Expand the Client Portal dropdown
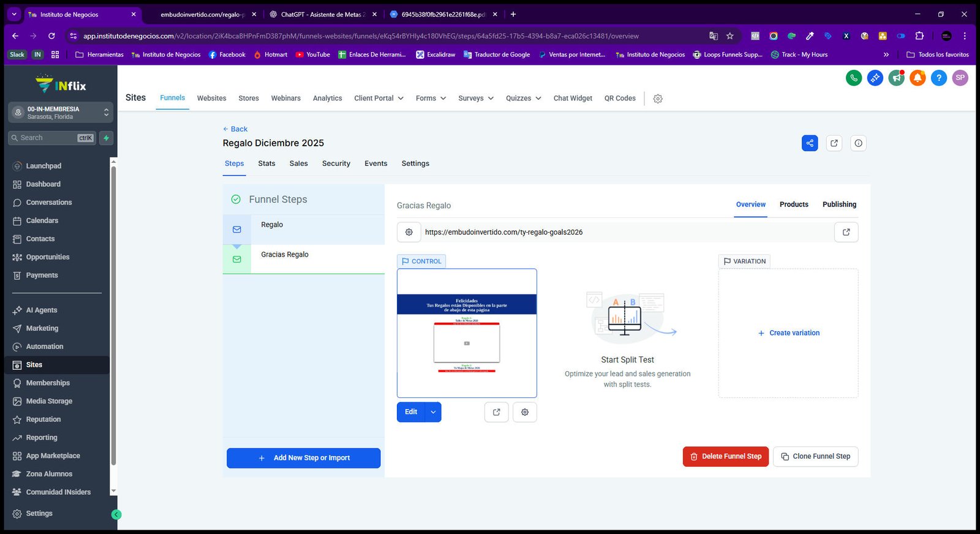The width and height of the screenshot is (980, 534). tap(379, 98)
